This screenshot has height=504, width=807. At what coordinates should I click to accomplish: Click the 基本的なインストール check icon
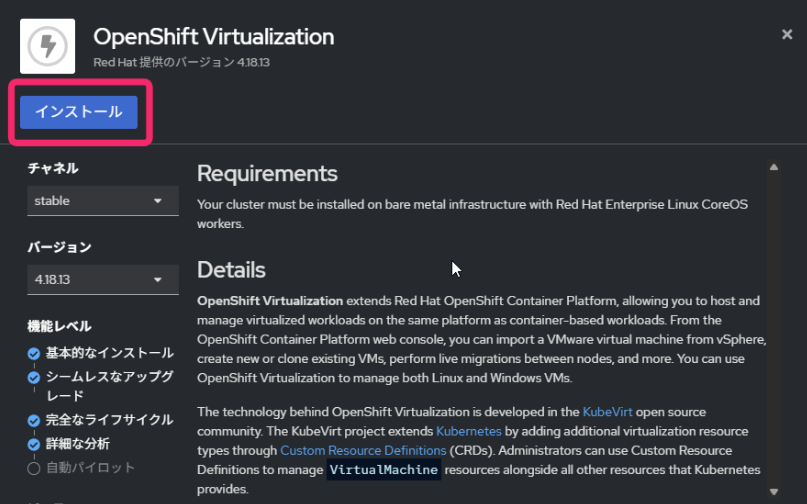tap(34, 353)
